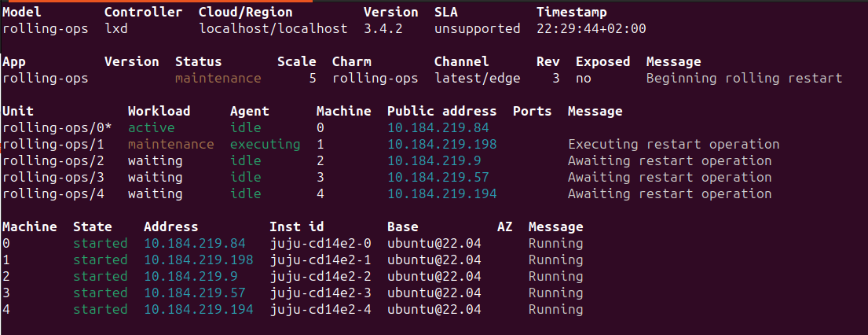Select the 'Beginning rolling restart' message
The width and height of the screenshot is (868, 335).
[x=744, y=79]
